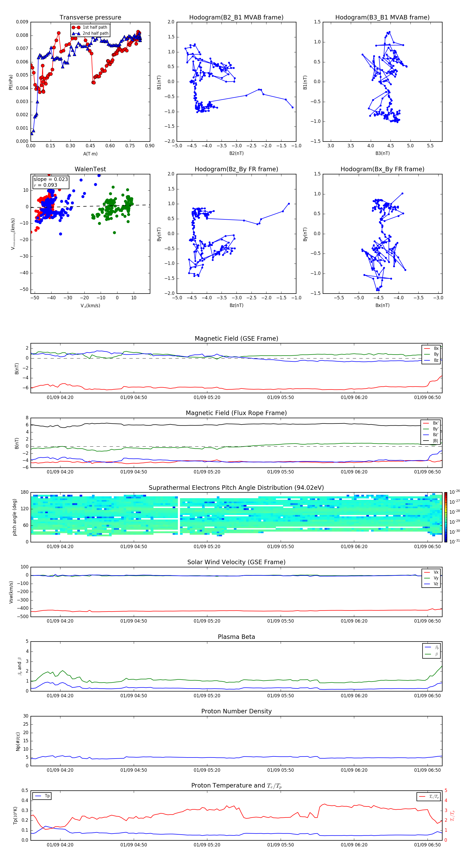
Task: Click the "Proton Temperature and Te/Tp" title
Action: pos(236,786)
